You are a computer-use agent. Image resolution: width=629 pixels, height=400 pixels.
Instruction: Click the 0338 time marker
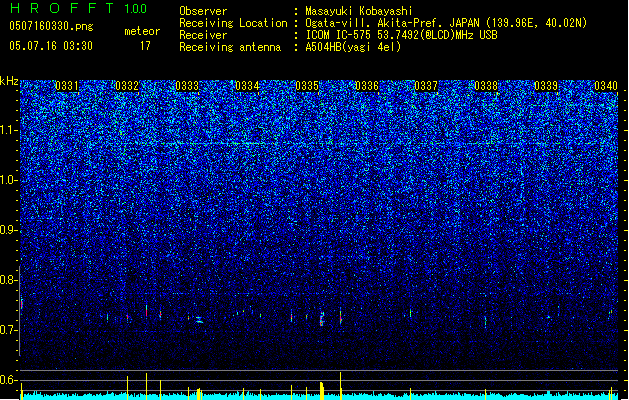(x=486, y=86)
